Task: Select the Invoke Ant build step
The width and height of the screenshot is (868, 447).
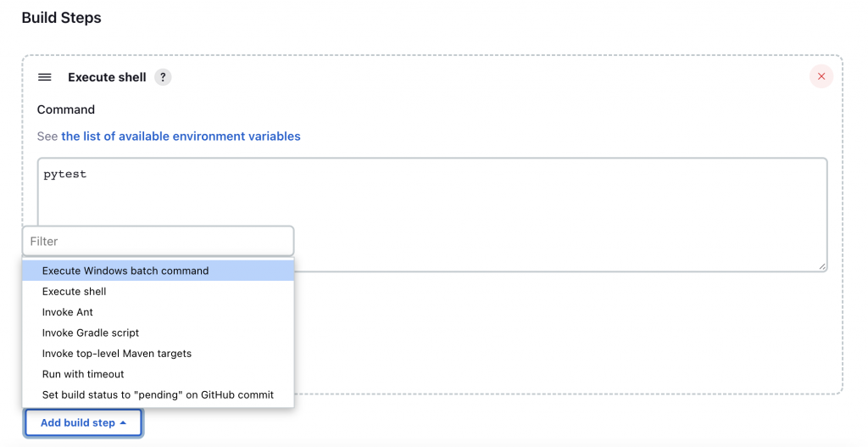Action: click(68, 312)
